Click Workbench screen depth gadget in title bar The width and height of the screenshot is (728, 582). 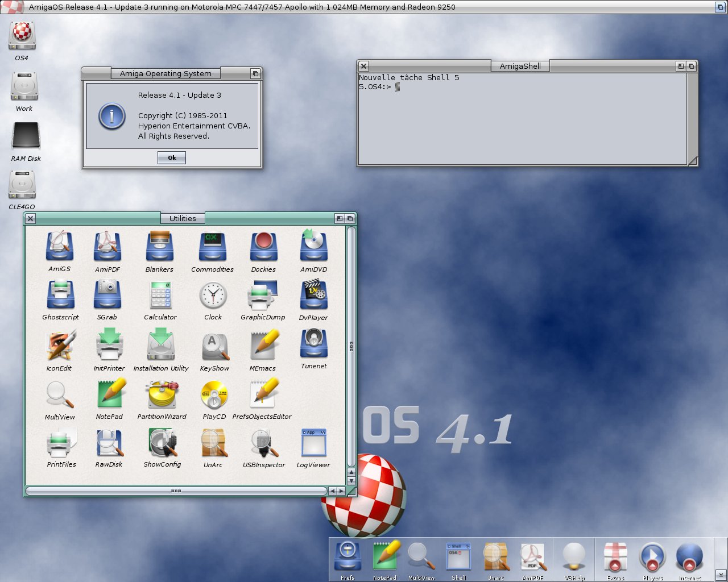pyautogui.click(x=720, y=7)
